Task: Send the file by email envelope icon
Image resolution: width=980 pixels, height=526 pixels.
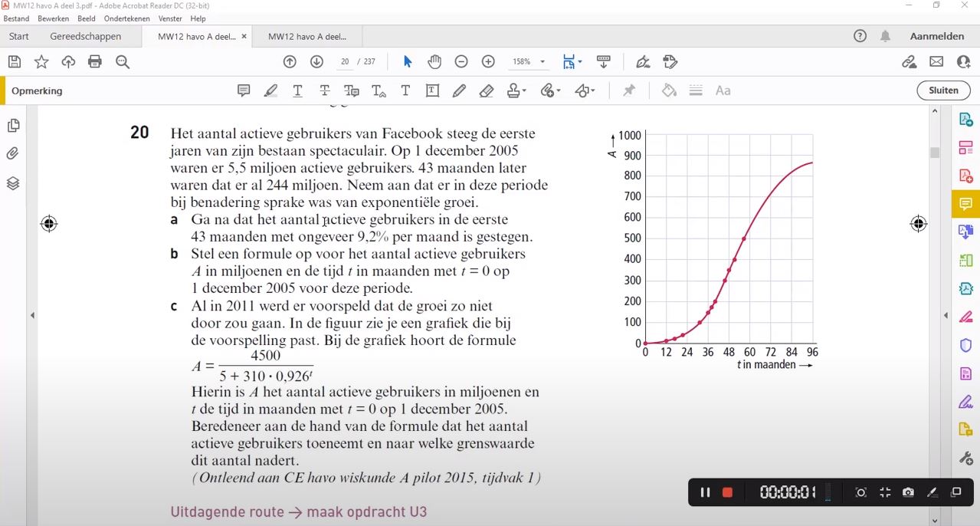Action: (x=936, y=62)
